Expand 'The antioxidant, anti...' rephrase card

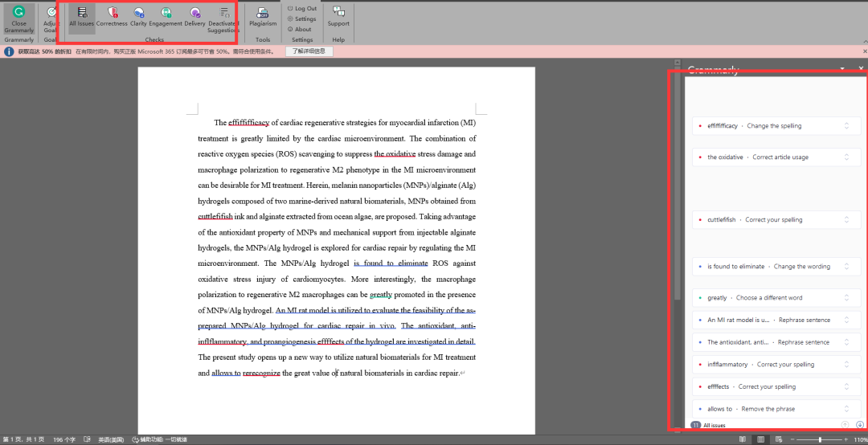click(x=776, y=342)
